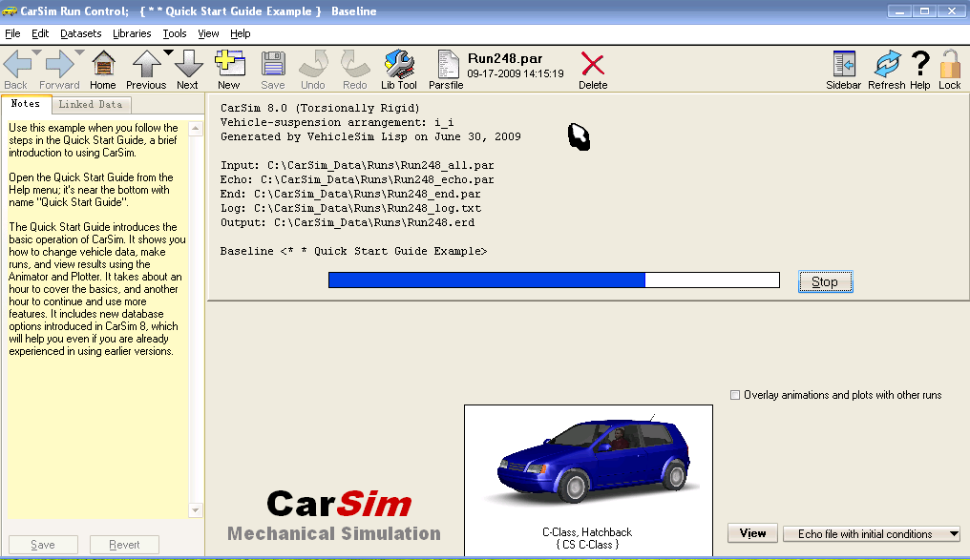Go to the Home screen icon
The width and height of the screenshot is (970, 560).
[103, 64]
